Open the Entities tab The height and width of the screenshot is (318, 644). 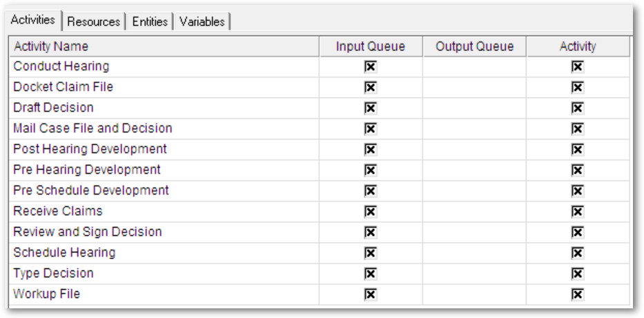tap(150, 22)
